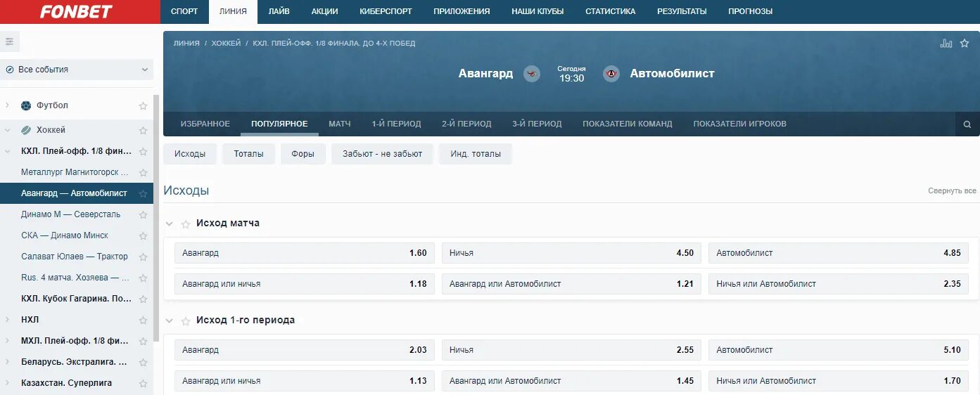Collapse the Исход матча market section
Viewport: 980px width, 395px height.
coord(170,224)
